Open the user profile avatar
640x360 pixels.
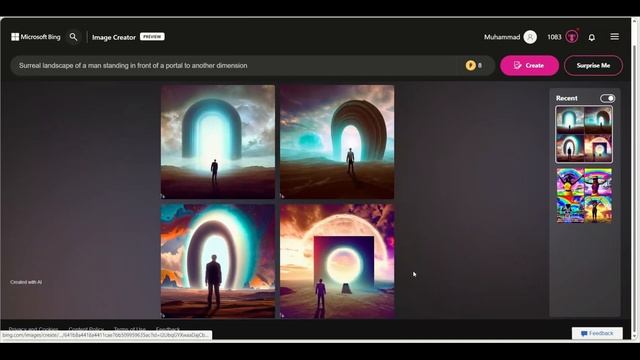pos(530,37)
